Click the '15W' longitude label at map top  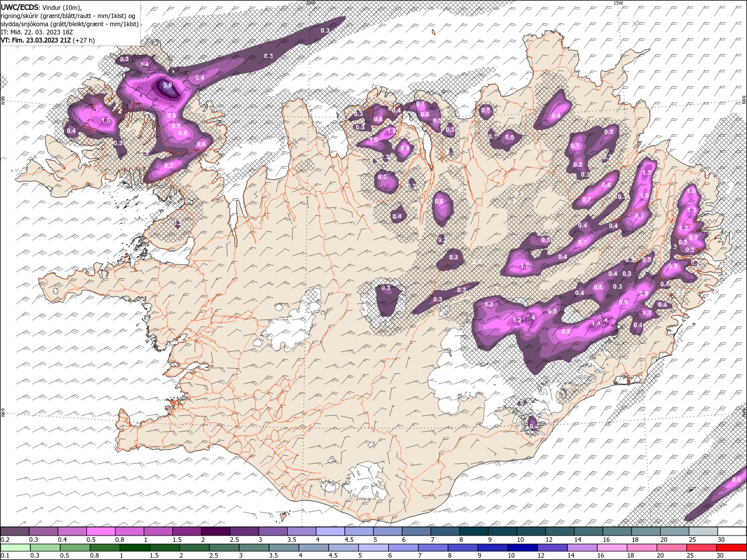click(x=618, y=3)
